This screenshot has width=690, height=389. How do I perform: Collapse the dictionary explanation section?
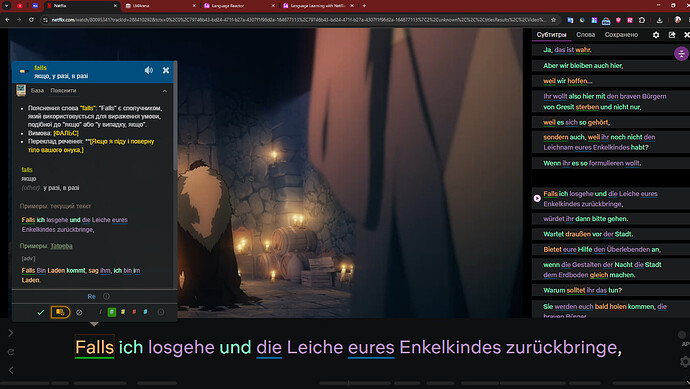(165, 91)
